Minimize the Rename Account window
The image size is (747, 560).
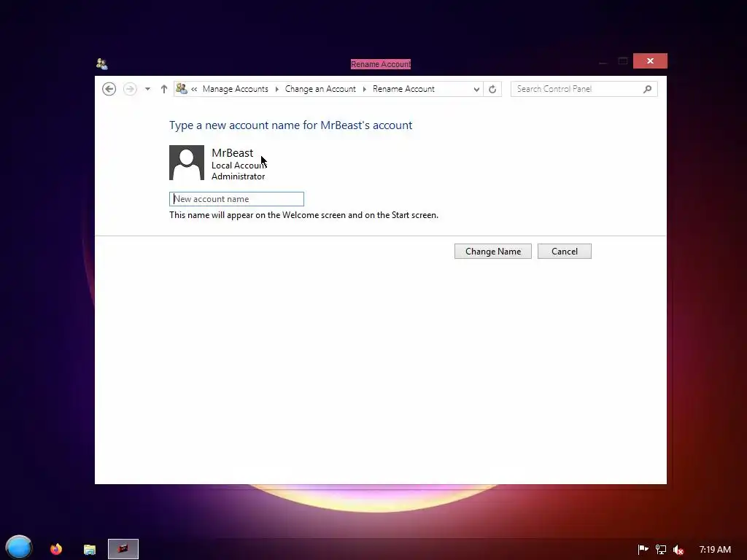603,61
